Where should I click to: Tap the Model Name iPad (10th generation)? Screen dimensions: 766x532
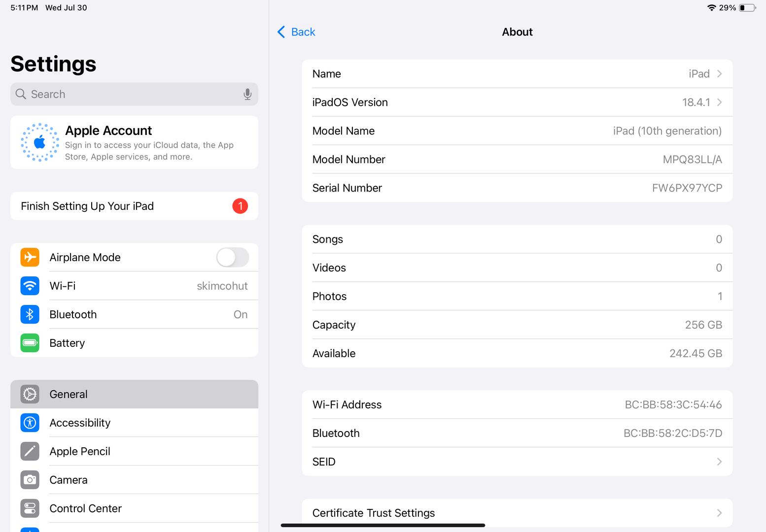click(x=667, y=131)
